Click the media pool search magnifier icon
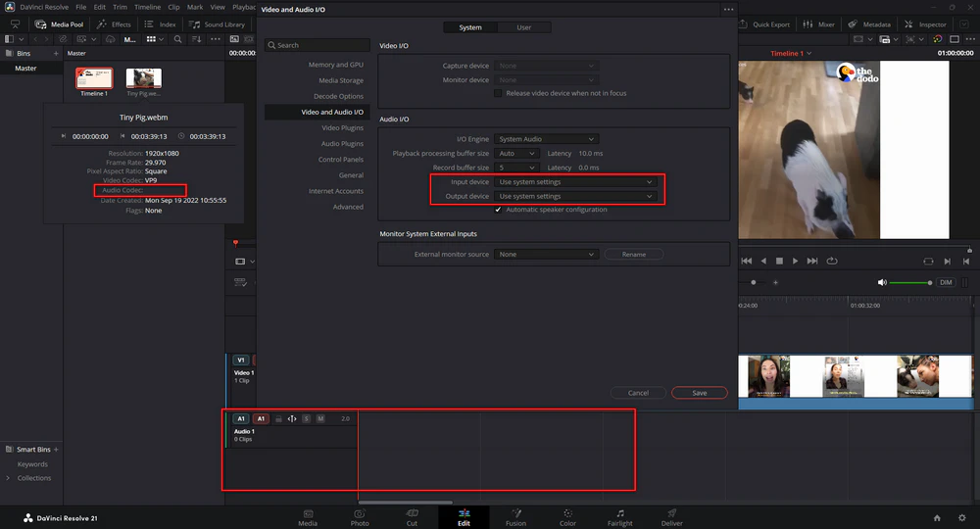Image resolution: width=980 pixels, height=529 pixels. tap(177, 39)
